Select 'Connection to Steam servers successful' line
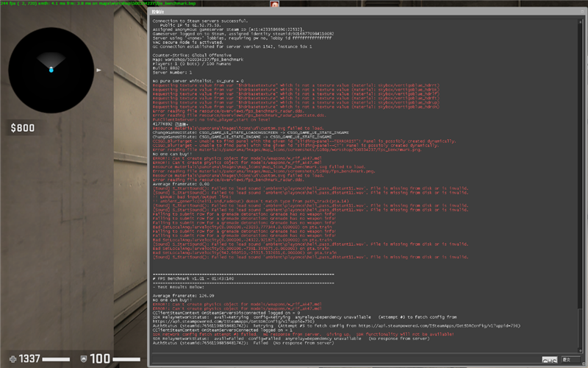 [200, 21]
